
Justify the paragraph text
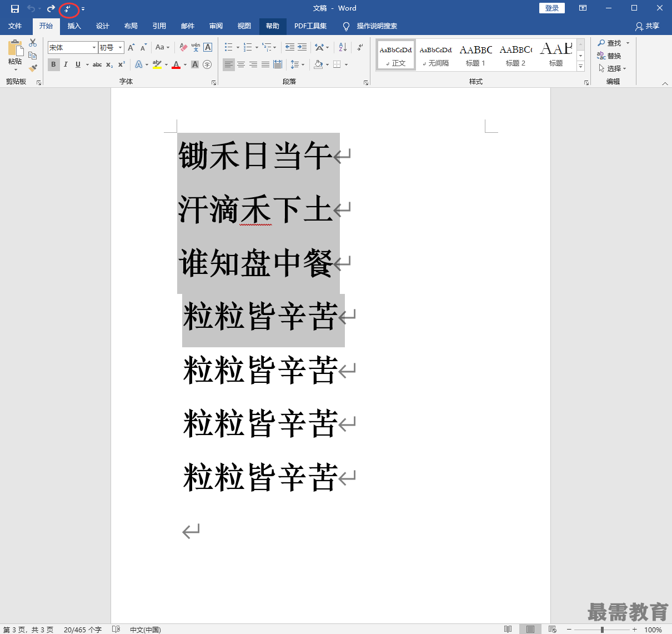pos(265,64)
